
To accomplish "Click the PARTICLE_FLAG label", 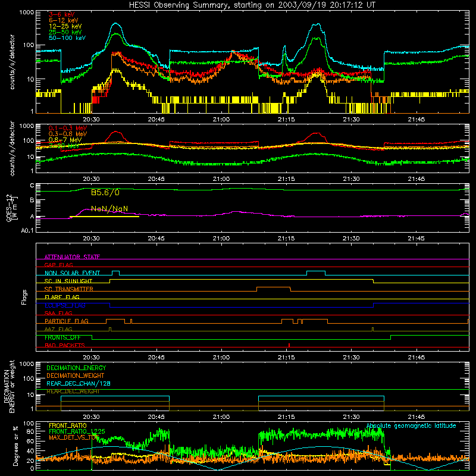I will [67, 321].
